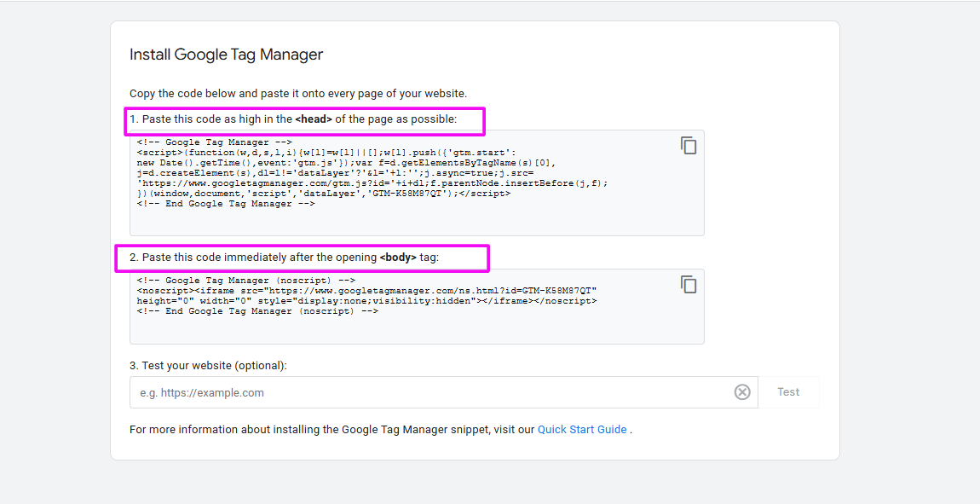This screenshot has width=980, height=504.
Task: Click the 'Copy the code below' instruction text
Action: tap(298, 94)
